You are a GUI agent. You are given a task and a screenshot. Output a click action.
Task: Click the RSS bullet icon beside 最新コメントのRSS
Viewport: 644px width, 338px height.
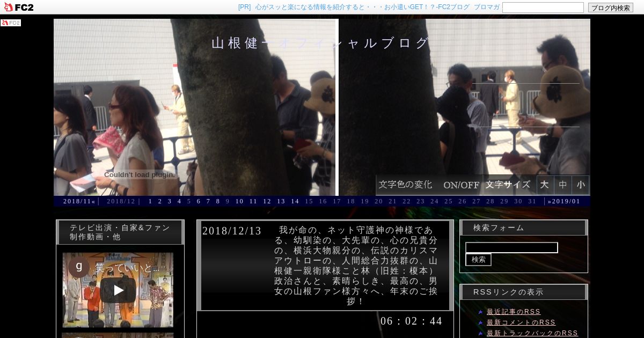[481, 322]
